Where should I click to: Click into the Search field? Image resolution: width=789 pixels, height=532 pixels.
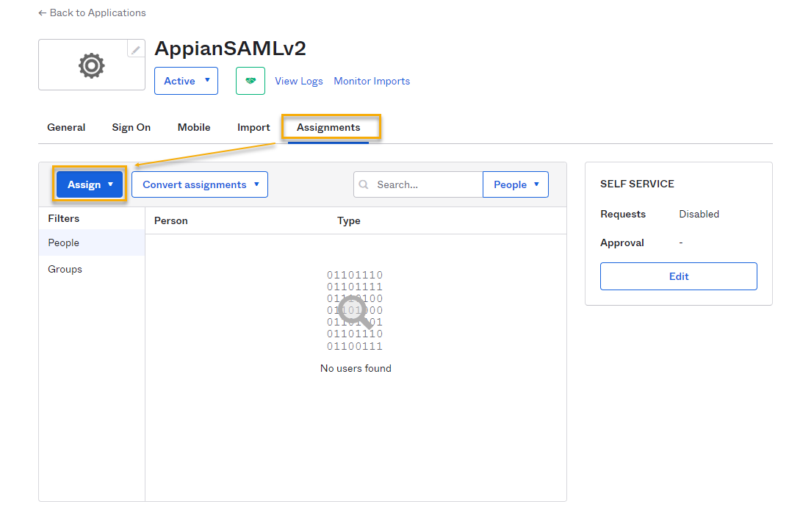pos(418,184)
